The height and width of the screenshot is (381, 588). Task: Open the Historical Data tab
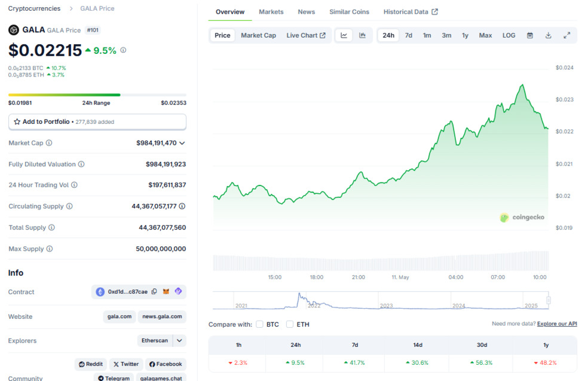point(411,11)
